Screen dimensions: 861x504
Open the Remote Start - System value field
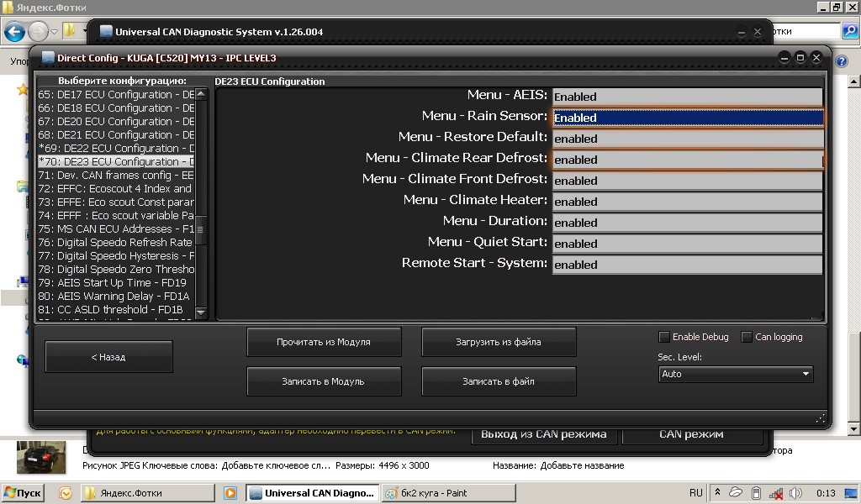pos(688,265)
